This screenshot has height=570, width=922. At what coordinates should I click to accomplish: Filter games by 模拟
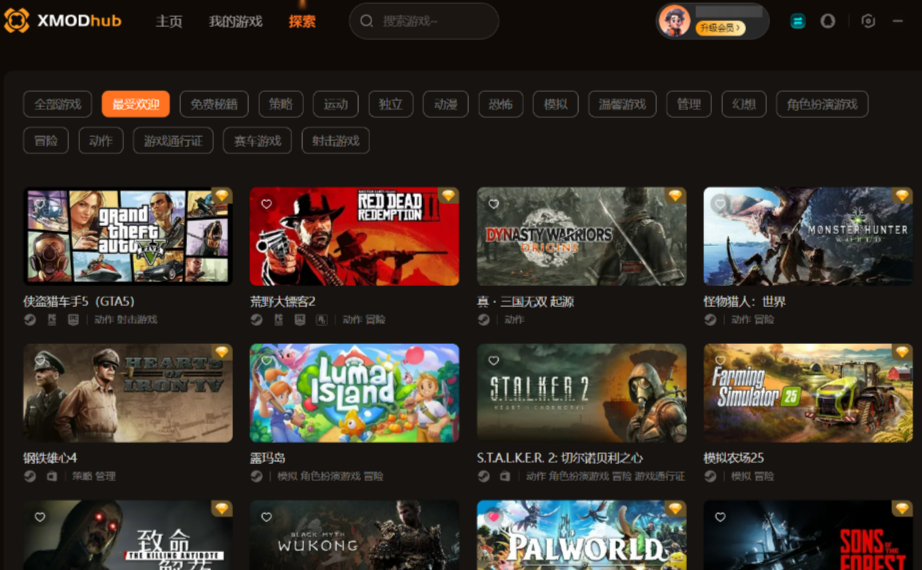(556, 104)
